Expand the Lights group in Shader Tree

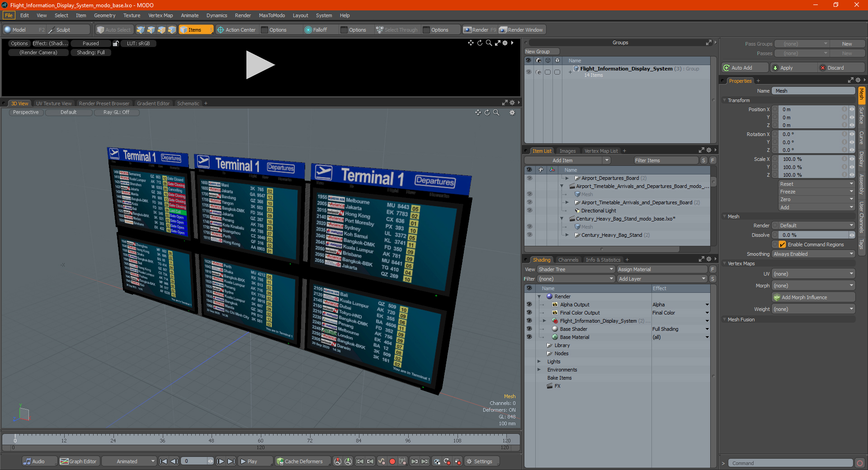coord(539,362)
